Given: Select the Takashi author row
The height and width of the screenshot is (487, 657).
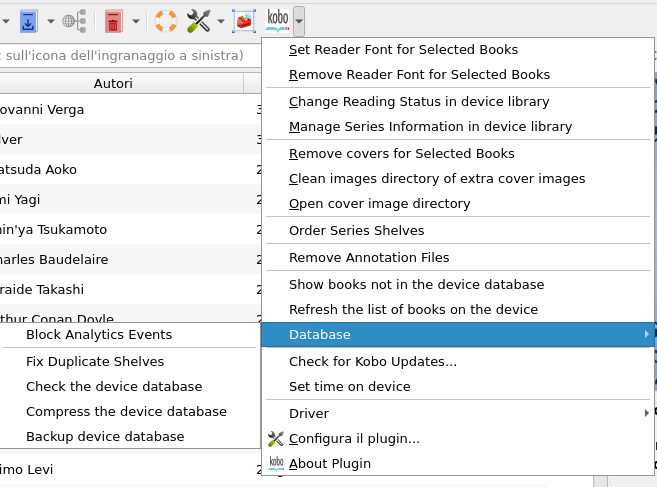Looking at the screenshot, I should click(x=130, y=289).
